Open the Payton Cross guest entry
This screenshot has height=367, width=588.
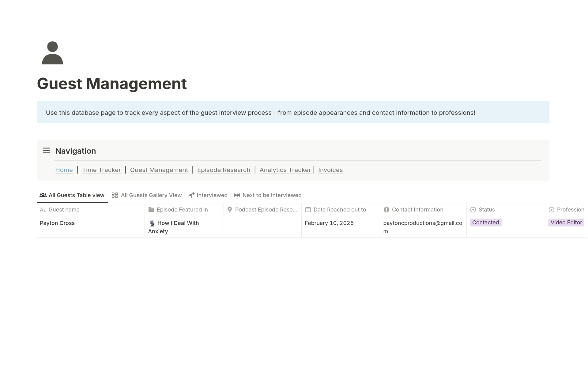[x=57, y=223]
